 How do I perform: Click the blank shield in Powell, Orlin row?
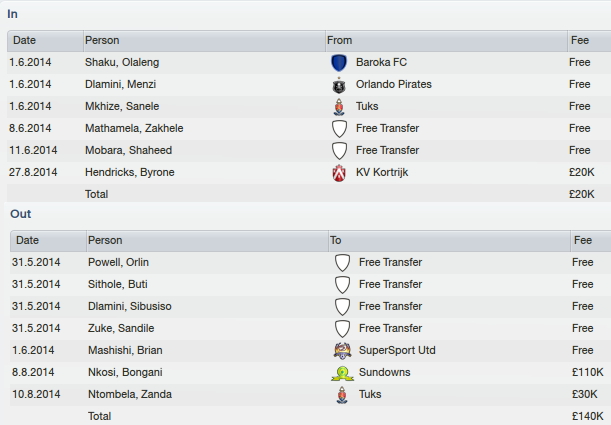point(342,263)
